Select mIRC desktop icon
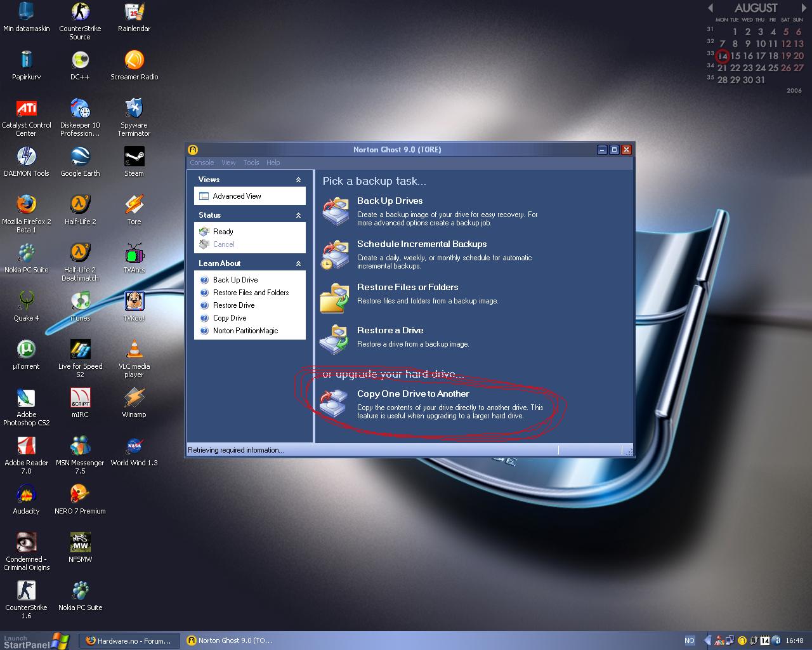Screen dimensions: 812x650 pos(80,403)
